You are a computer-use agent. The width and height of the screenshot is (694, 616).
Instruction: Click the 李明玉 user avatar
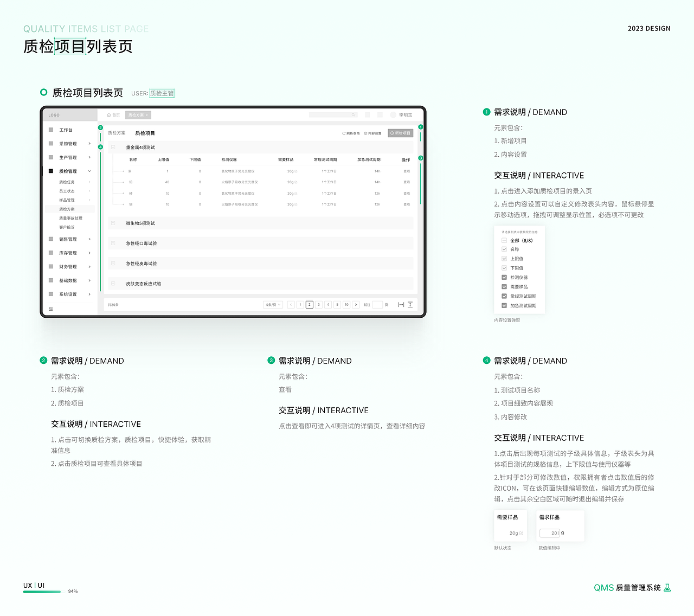point(393,115)
